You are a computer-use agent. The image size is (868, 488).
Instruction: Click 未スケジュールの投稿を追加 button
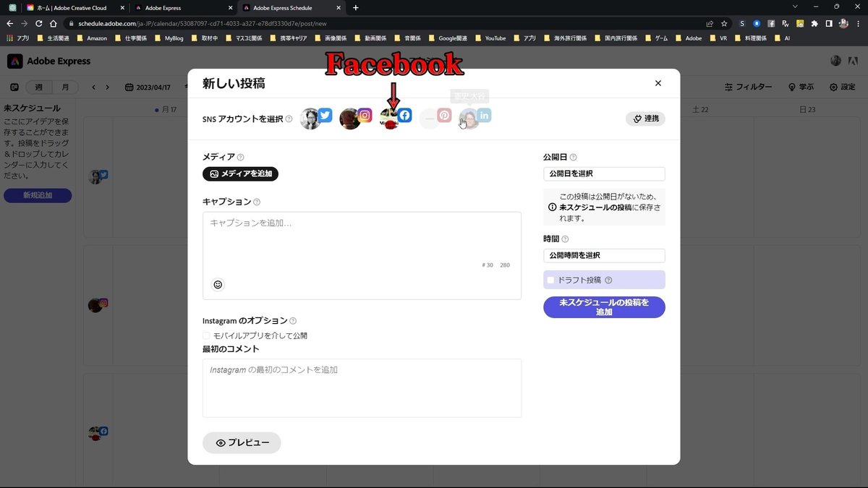604,307
